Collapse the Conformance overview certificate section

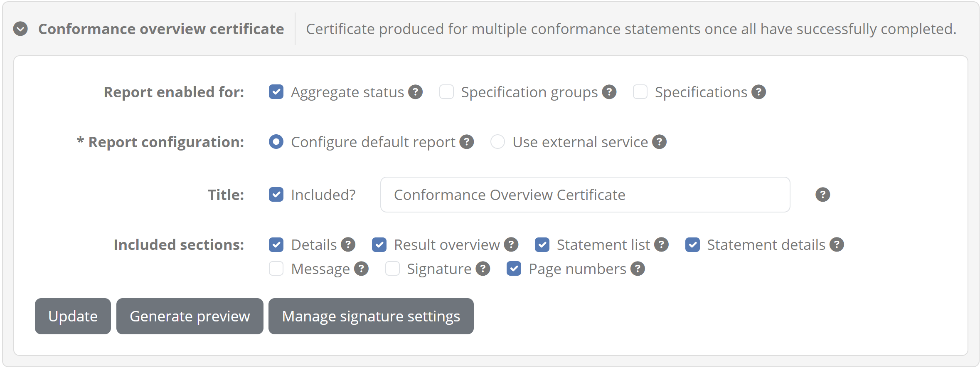(20, 29)
